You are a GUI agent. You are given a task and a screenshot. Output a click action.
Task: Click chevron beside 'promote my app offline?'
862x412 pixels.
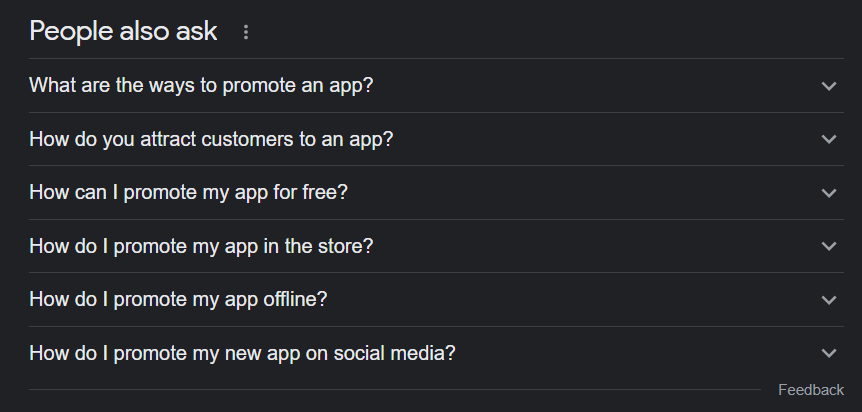828,299
